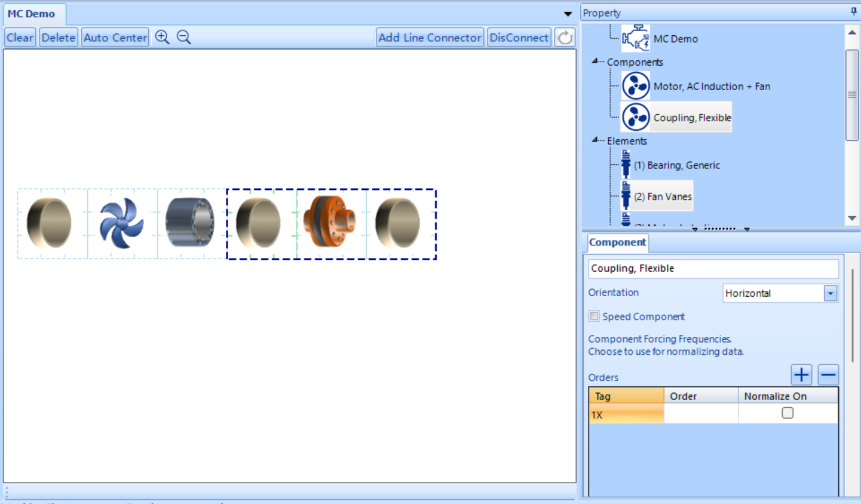The width and height of the screenshot is (861, 504).
Task: Select the gray motor cylinder on canvas
Action: 190,222
